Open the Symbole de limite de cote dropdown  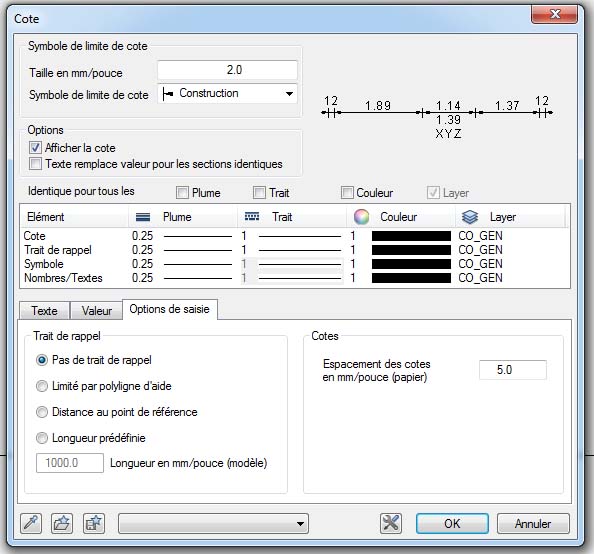(x=227, y=93)
